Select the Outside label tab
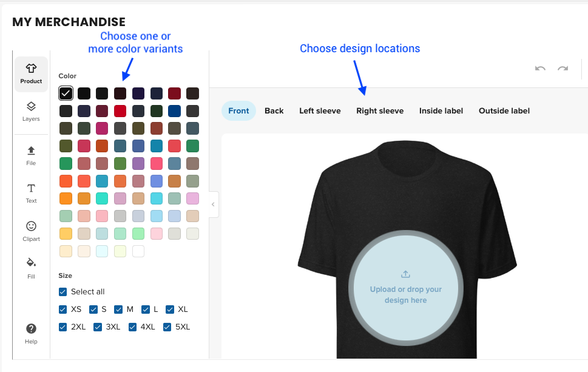The width and height of the screenshot is (588, 372). [x=504, y=110]
